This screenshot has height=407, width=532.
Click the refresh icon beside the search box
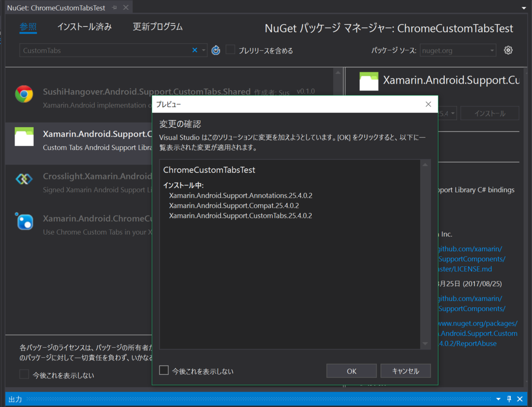216,50
